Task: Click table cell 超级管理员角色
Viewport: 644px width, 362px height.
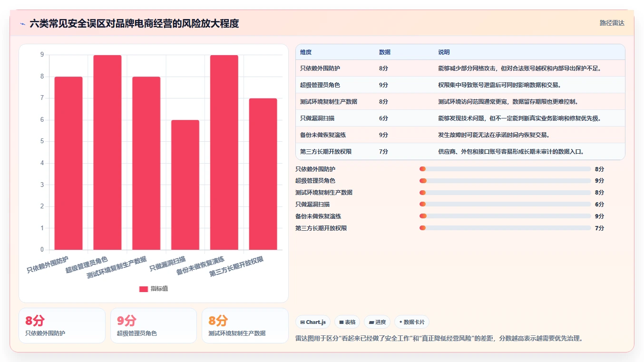Action: [320, 85]
